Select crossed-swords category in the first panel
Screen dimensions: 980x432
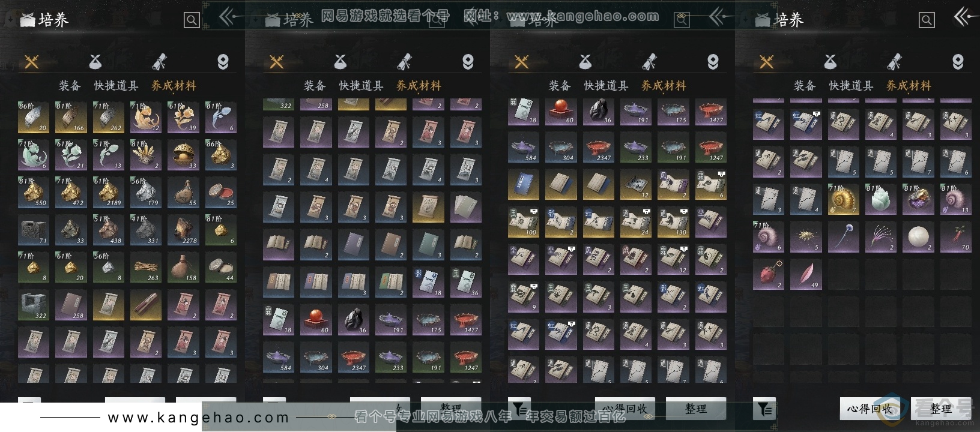point(32,62)
